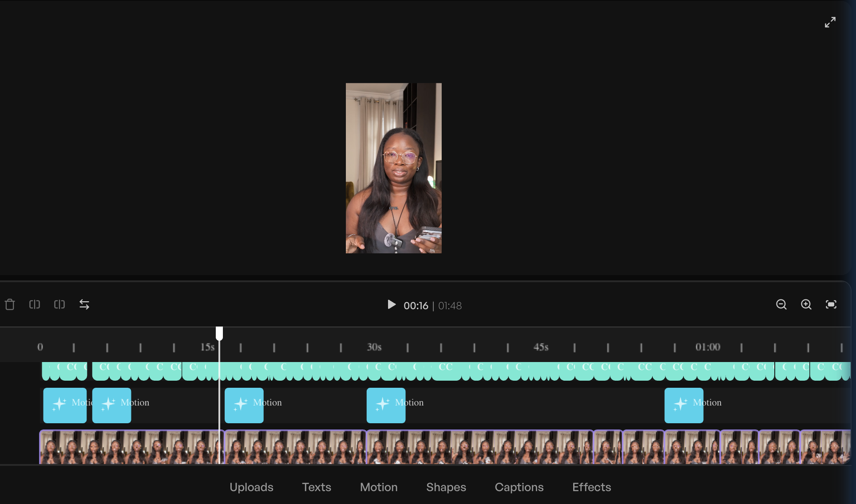Select the first video clip under the playhead

131,447
